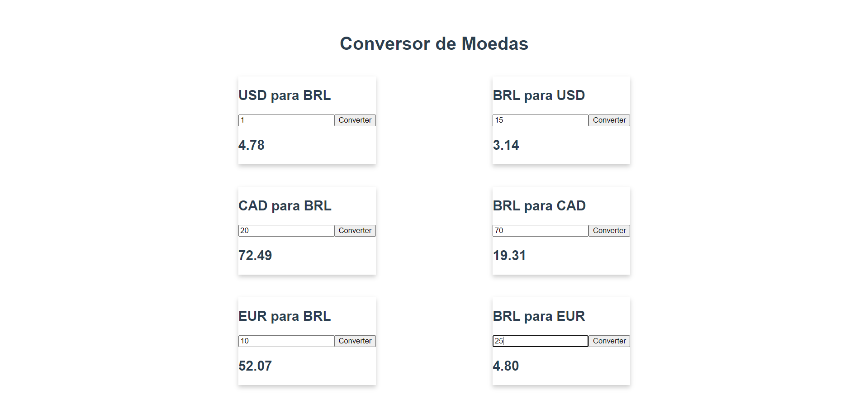Screen dimensions: 868x419
Task: Click Converter button in EUR para BRL card
Action: click(355, 341)
